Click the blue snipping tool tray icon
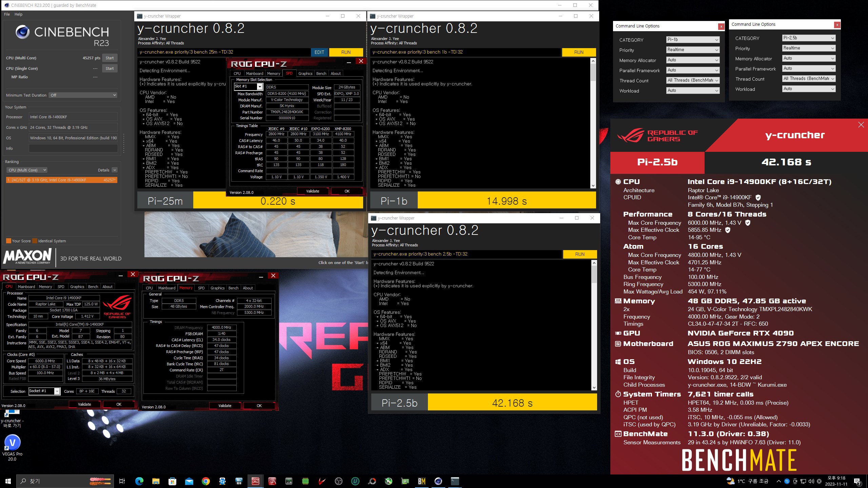 pos(787,481)
